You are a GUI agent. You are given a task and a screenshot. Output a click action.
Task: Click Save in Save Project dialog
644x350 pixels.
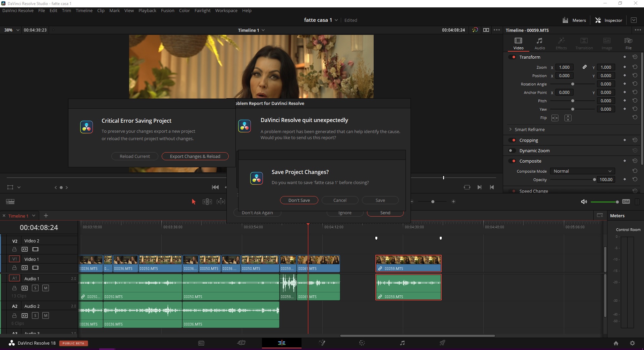[x=380, y=200]
